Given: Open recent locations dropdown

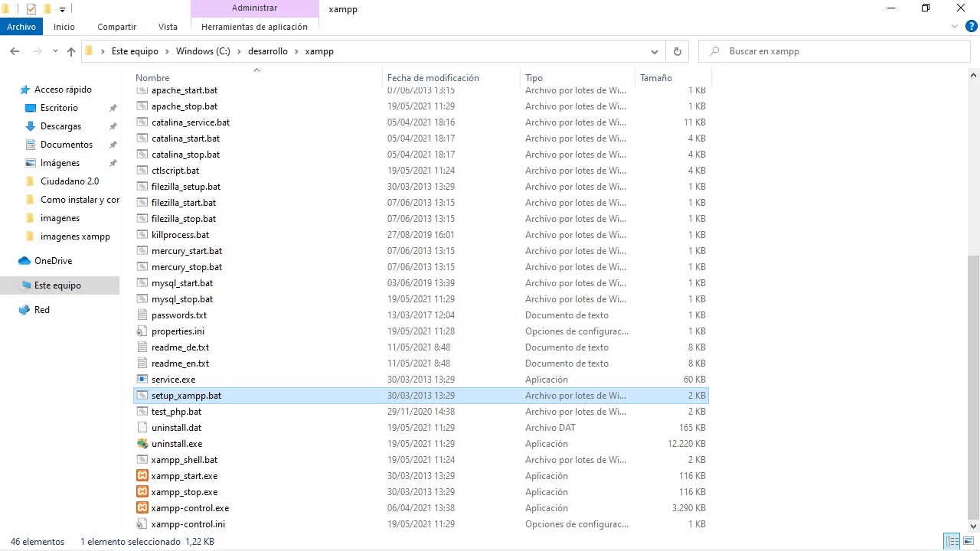Looking at the screenshot, I should tap(55, 51).
